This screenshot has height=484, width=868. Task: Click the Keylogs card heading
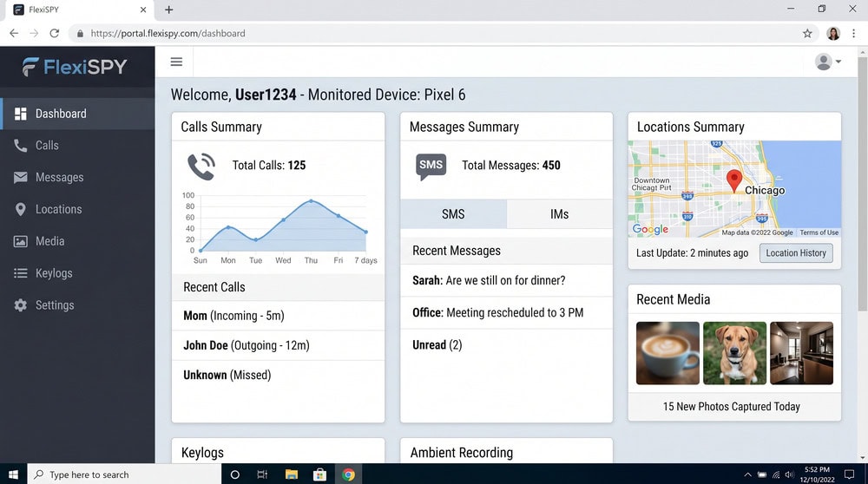coord(202,453)
